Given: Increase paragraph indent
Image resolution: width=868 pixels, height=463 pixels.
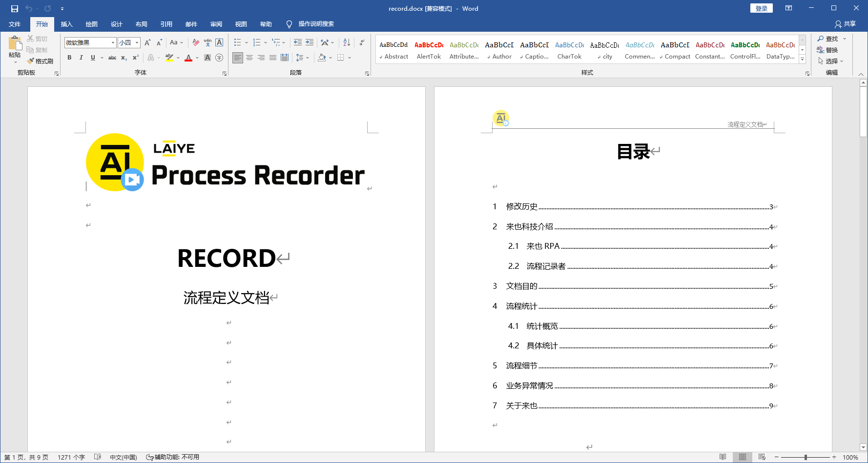Looking at the screenshot, I should [x=310, y=42].
